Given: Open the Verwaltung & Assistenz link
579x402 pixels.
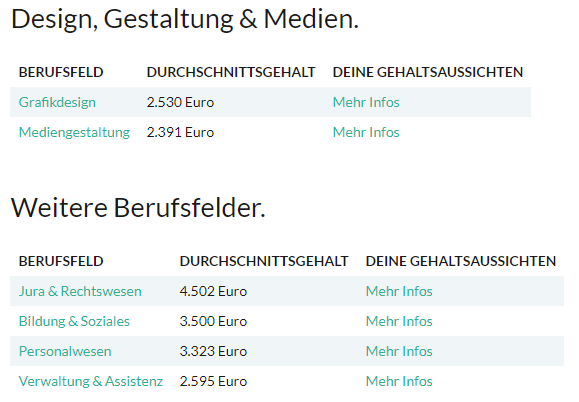Looking at the screenshot, I should (x=91, y=381).
